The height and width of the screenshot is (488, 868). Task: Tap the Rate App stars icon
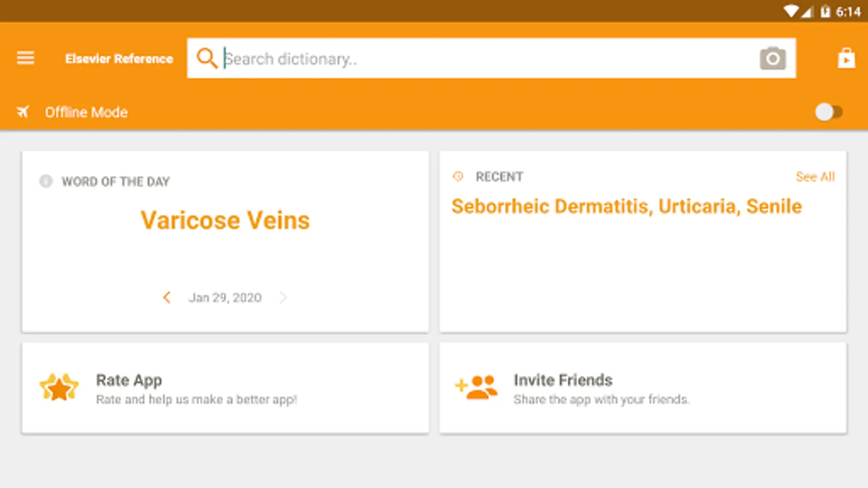pos(59,388)
